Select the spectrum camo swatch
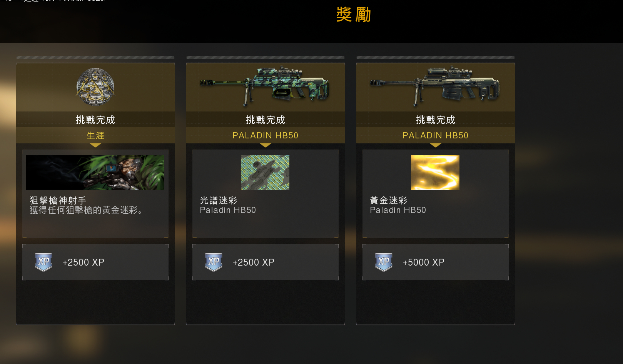 point(265,173)
